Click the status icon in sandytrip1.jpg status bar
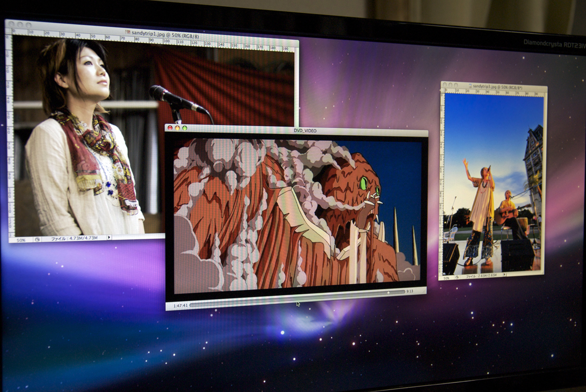 [x=37, y=240]
